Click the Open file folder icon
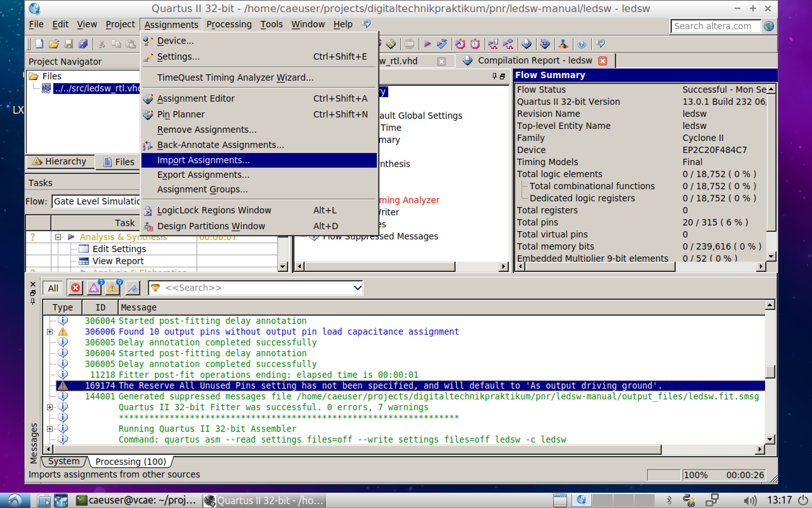Viewport: 812px width, 508px height. point(54,44)
